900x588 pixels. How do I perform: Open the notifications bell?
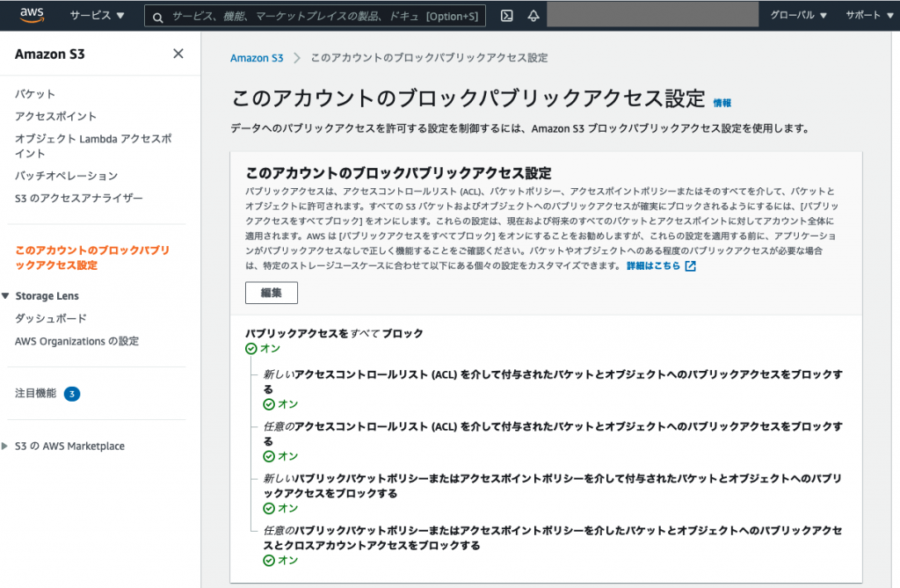point(533,14)
